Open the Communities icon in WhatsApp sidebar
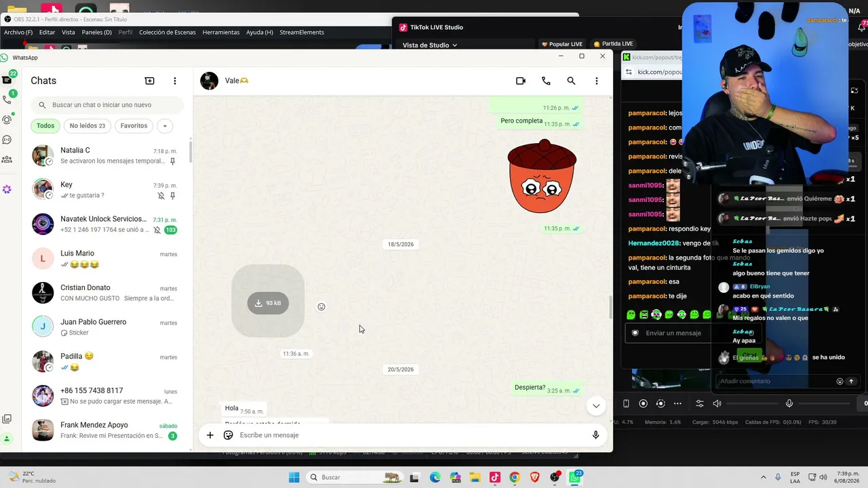868x488 pixels. [7, 159]
